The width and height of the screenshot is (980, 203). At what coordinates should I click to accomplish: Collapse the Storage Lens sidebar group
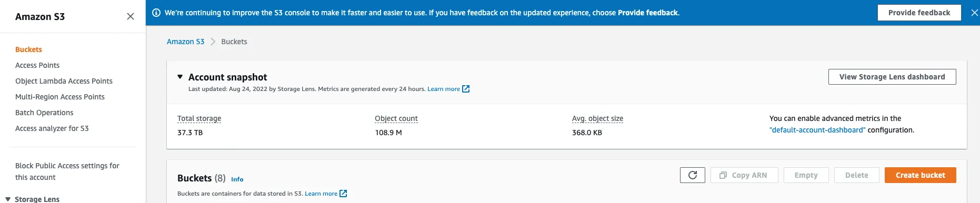(8, 199)
